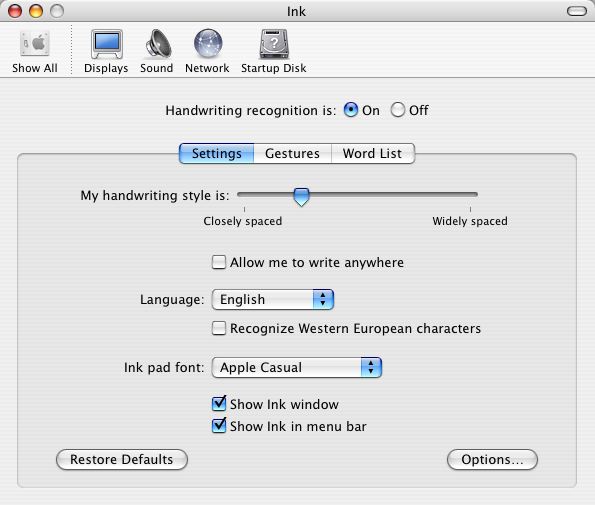
Task: Enable Recognize Western European characters
Action: pos(219,328)
